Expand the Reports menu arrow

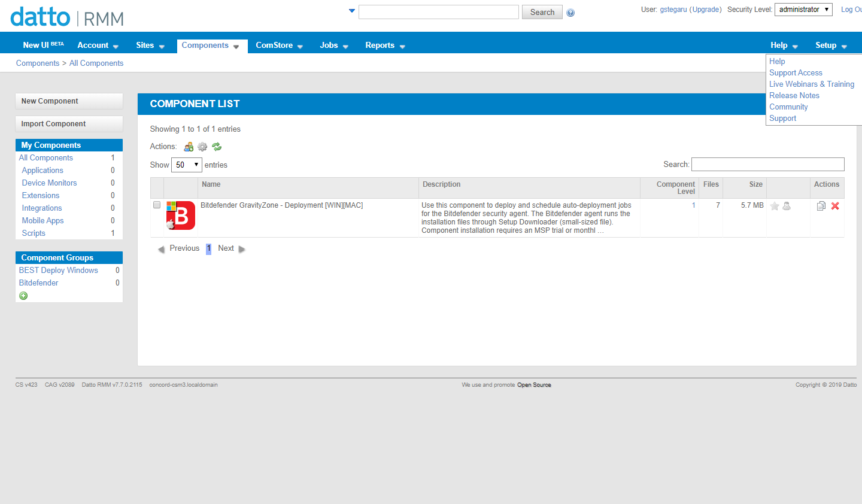pyautogui.click(x=402, y=47)
